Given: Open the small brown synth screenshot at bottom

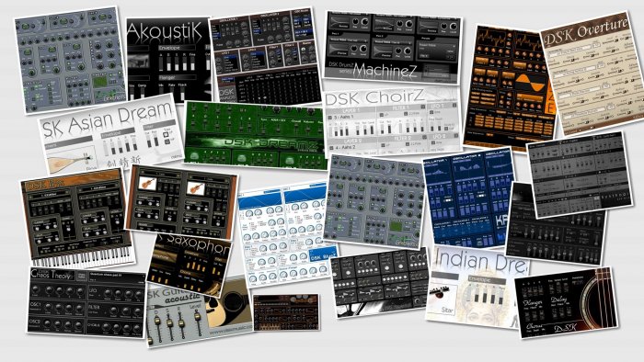Looking at the screenshot, I should 286,311.
